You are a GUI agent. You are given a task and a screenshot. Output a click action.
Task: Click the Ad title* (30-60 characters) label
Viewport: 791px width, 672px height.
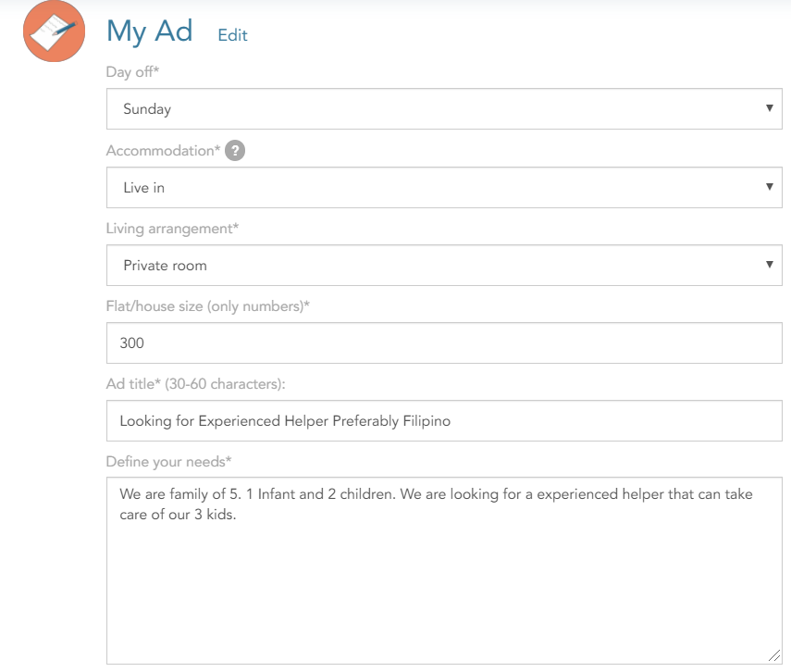(196, 384)
